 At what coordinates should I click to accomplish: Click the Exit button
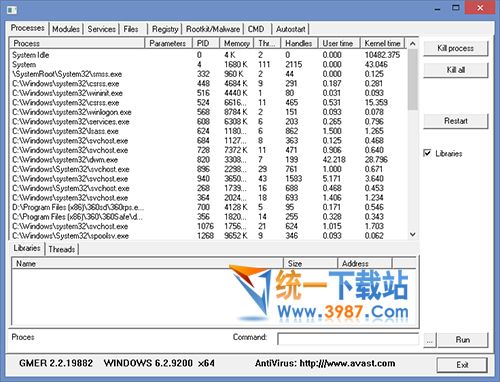[x=462, y=365]
